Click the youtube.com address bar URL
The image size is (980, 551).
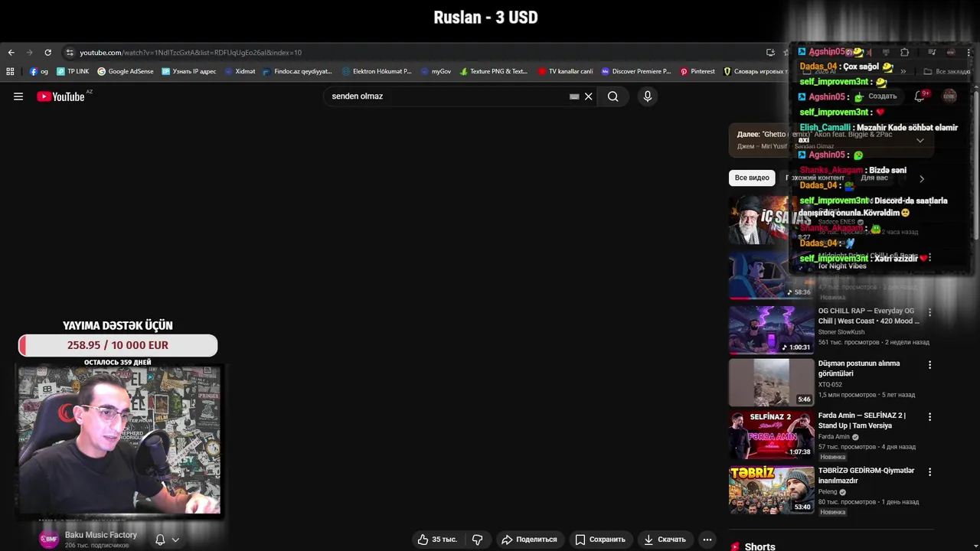(191, 53)
